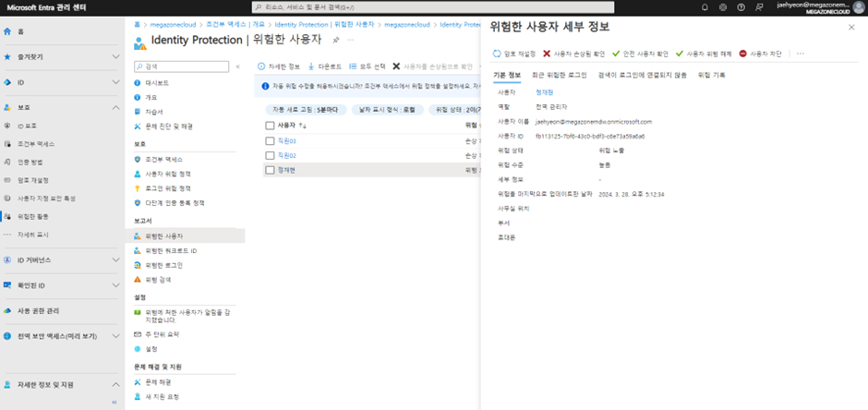Pin the 위험한 사용자 page

click(335, 41)
